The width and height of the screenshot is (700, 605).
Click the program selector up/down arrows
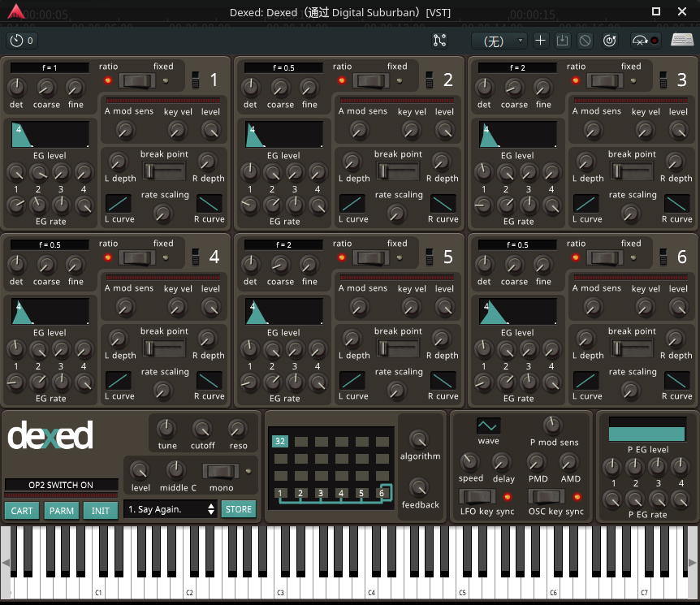[x=210, y=509]
